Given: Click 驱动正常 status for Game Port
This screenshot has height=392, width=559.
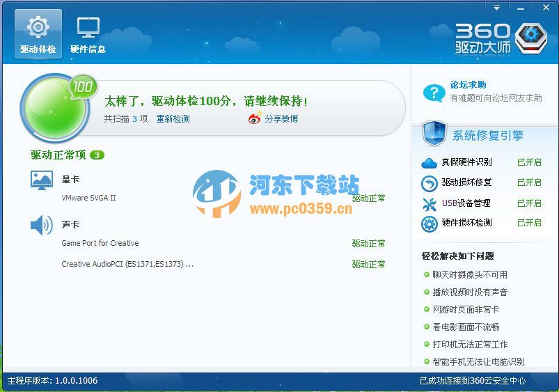Looking at the screenshot, I should 369,243.
